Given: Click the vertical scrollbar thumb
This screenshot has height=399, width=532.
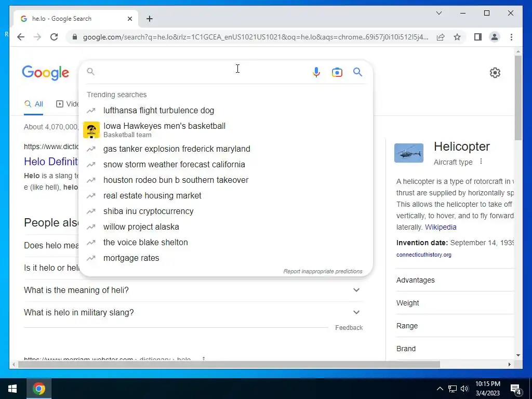Looking at the screenshot, I should point(518,98).
